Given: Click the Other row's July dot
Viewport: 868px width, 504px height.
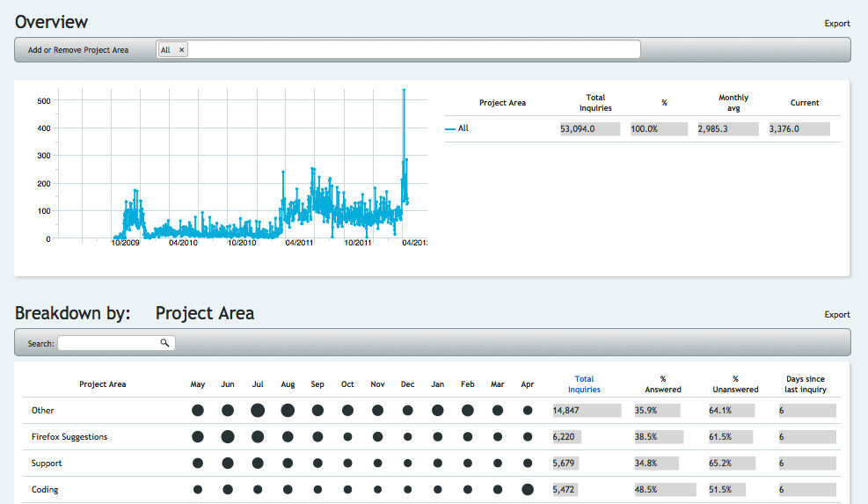Looking at the screenshot, I should [x=258, y=410].
